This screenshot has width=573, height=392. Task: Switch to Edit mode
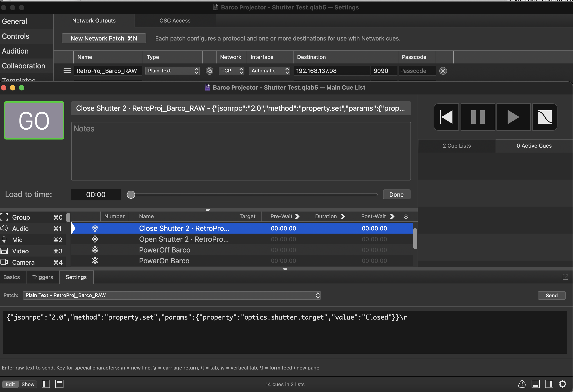click(x=10, y=384)
